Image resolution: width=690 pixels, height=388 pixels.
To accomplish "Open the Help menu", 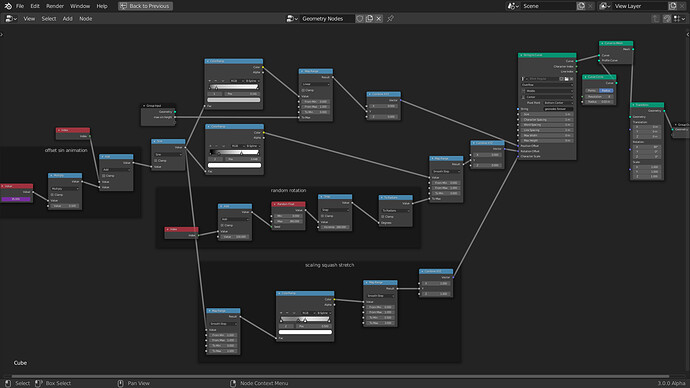I will (x=102, y=6).
